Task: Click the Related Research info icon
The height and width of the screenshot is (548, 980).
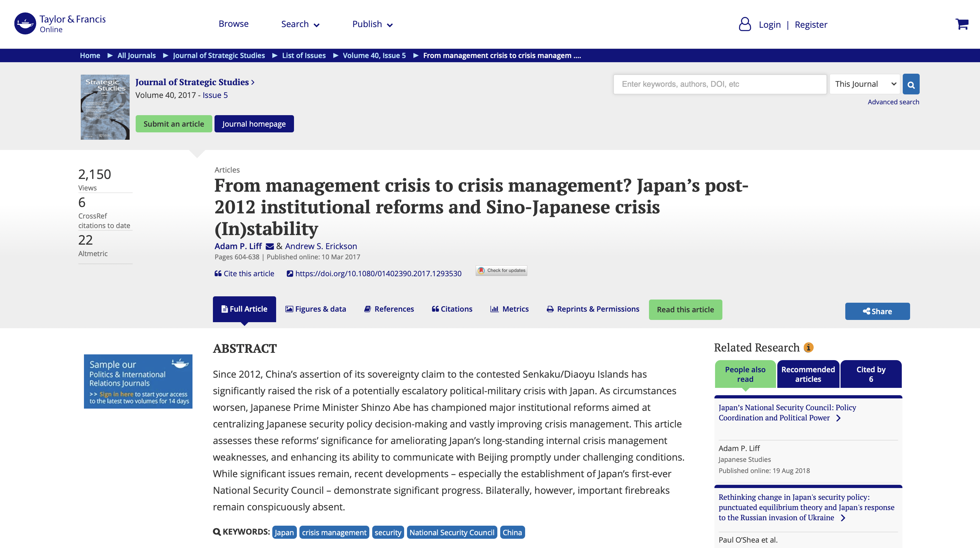Action: click(x=808, y=347)
